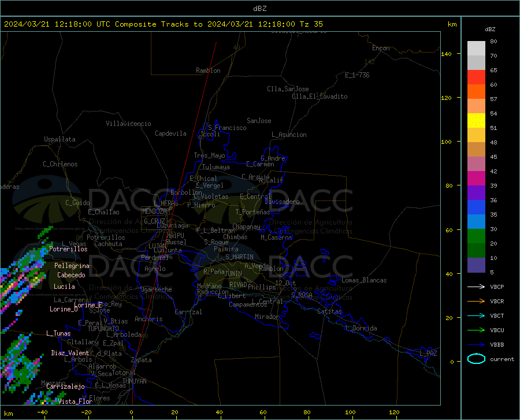Click the S_MARTIN label on the map
The height and width of the screenshot is (420, 520).
pos(239,257)
